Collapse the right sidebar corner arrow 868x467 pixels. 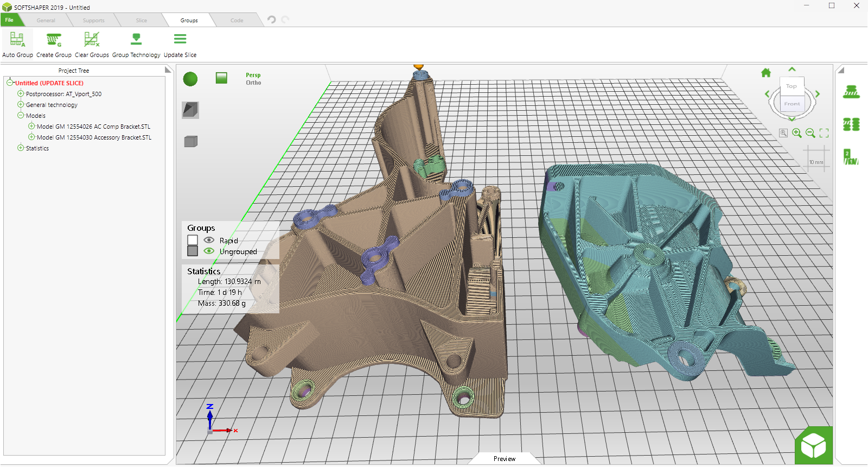click(841, 70)
